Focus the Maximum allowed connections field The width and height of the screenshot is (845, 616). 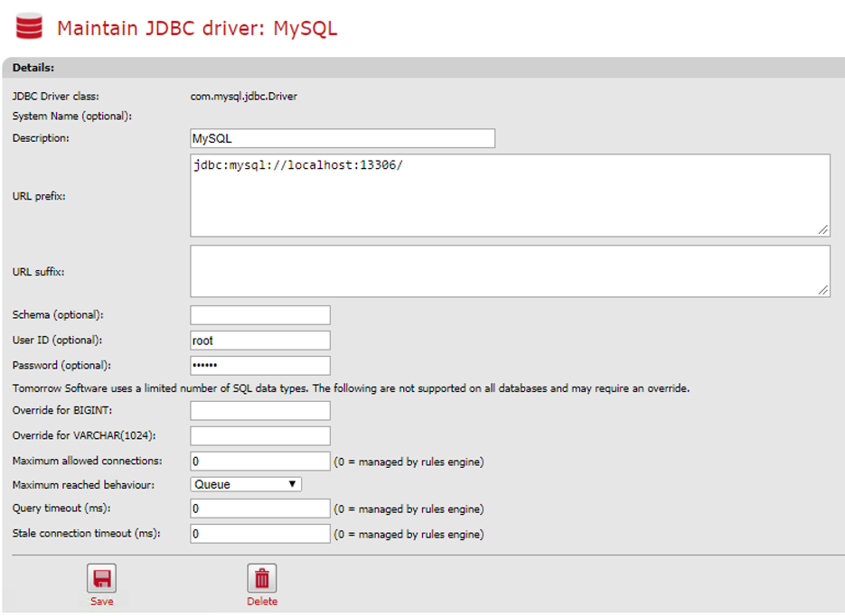click(260, 462)
